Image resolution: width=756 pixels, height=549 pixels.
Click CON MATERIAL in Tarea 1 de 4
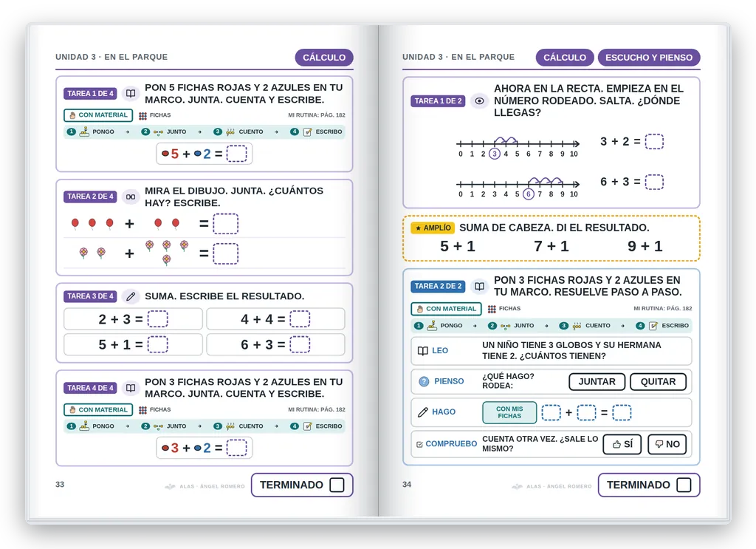[98, 115]
